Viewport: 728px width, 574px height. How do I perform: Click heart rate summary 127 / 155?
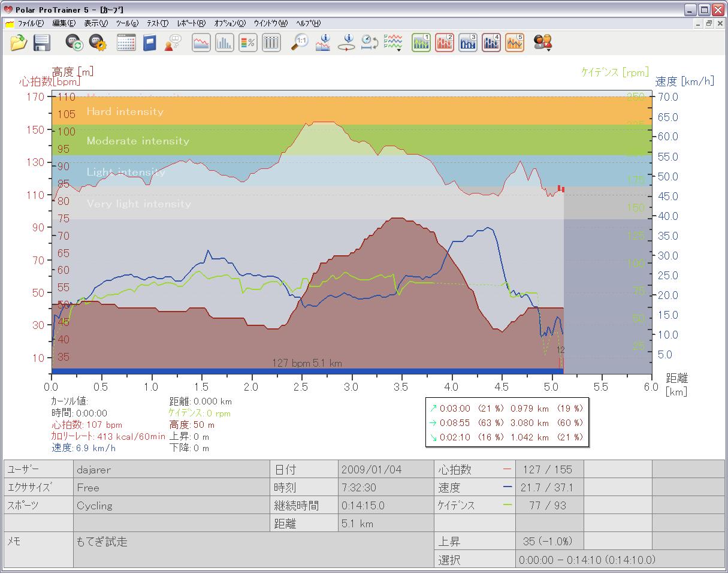pos(549,470)
